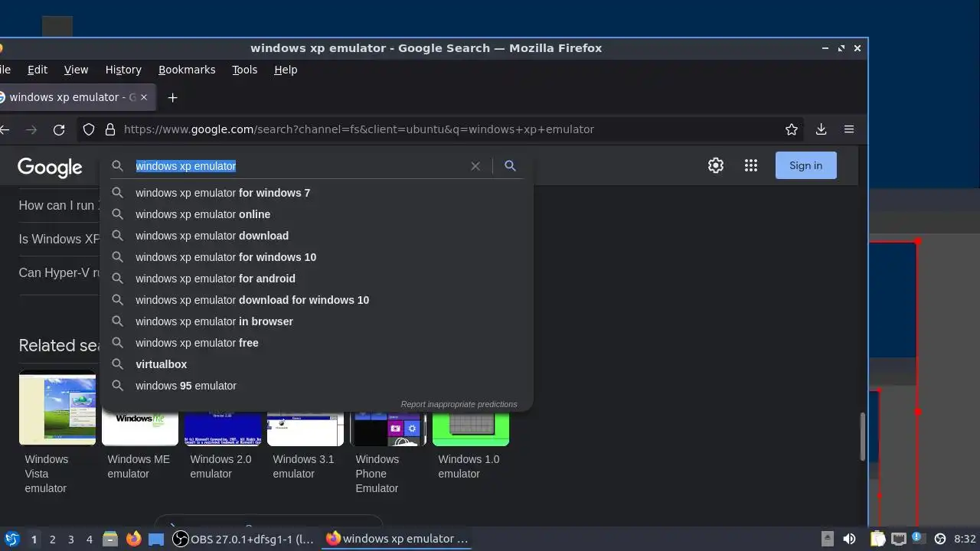The image size is (980, 551).
Task: Switch to workspace 3 in the pager
Action: click(x=70, y=540)
